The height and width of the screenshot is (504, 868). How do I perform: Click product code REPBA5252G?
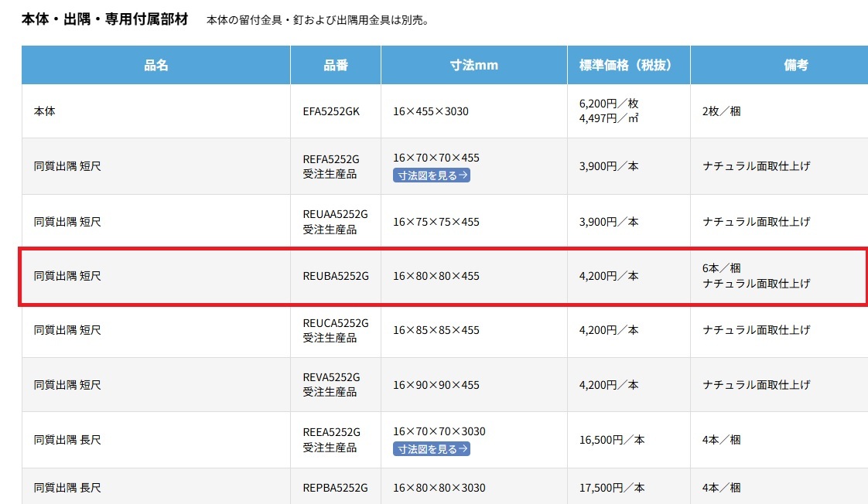(x=335, y=489)
